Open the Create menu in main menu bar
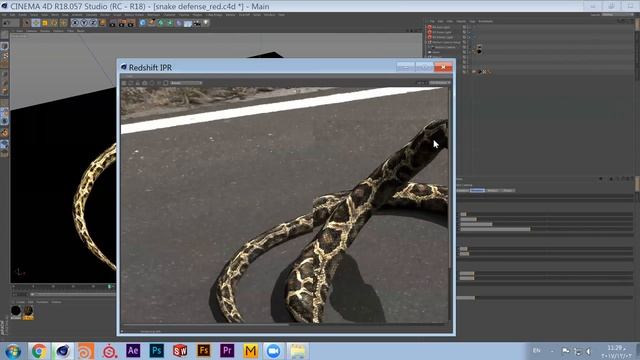Viewport: 640px width, 360px height. [x=23, y=15]
